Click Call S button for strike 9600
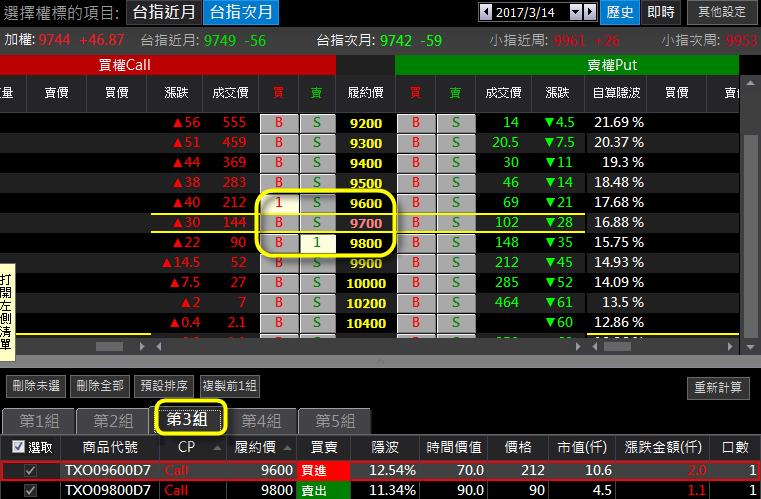 (x=317, y=202)
